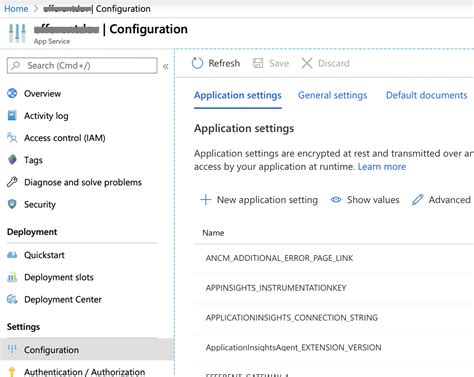Collapse the sidebar with double chevron
This screenshot has width=474, height=377.
166,66
